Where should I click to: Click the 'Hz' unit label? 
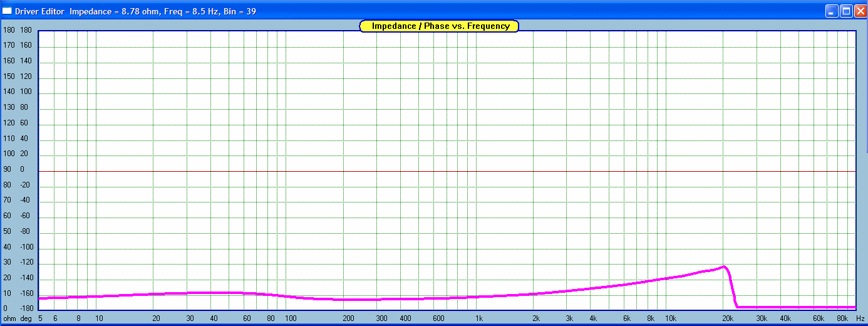pyautogui.click(x=860, y=318)
